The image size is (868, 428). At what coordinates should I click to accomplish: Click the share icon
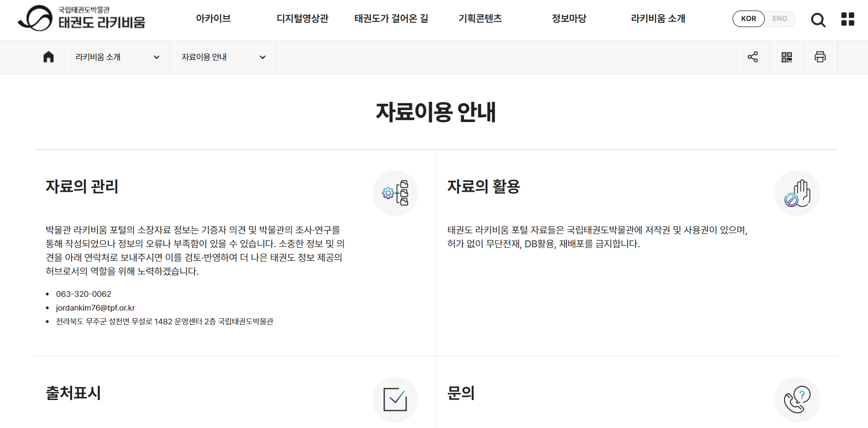click(753, 57)
